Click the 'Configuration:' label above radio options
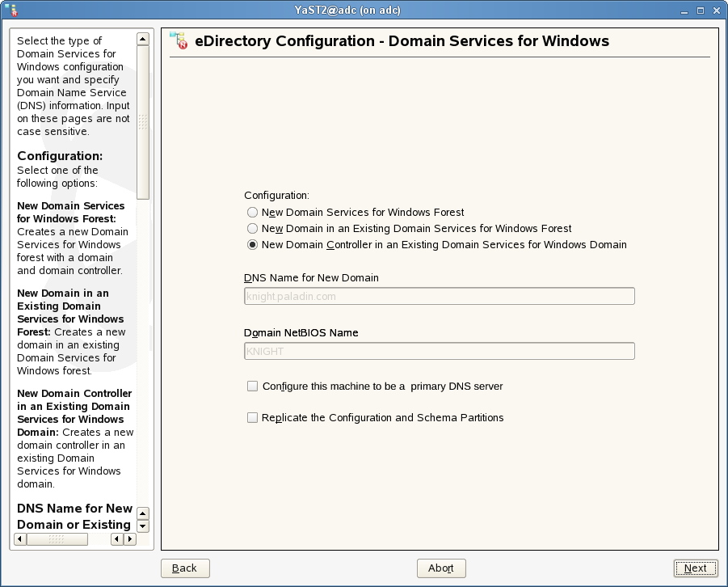Image resolution: width=728 pixels, height=587 pixels. [276, 196]
